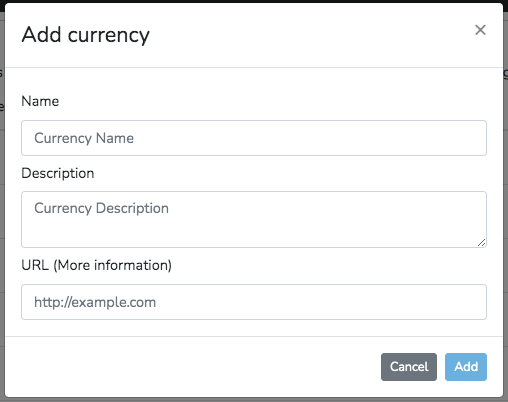The width and height of the screenshot is (508, 402).
Task: Click the Name label
Action: tap(40, 101)
